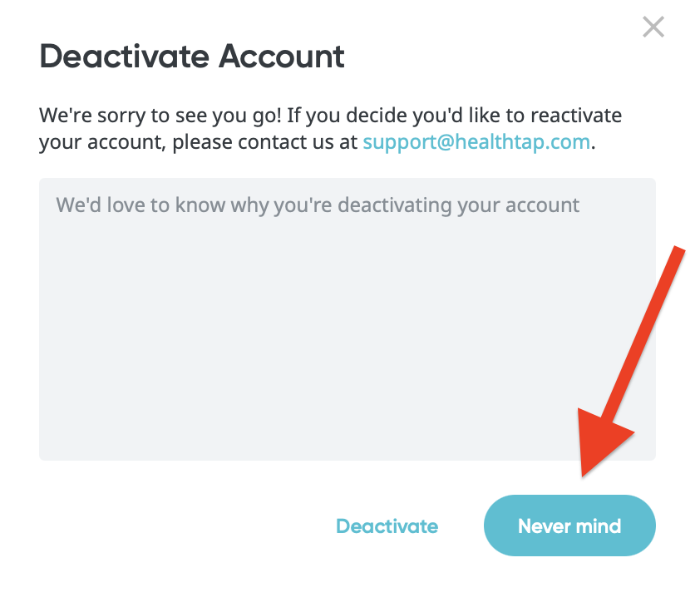Click the bottom area of the reason field
700x607 pixels.
click(x=347, y=432)
